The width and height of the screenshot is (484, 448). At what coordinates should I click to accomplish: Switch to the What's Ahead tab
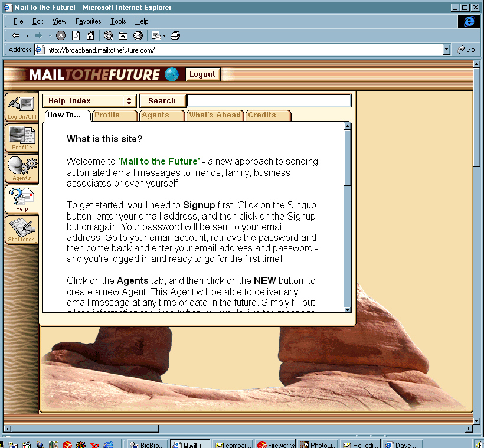click(x=214, y=116)
